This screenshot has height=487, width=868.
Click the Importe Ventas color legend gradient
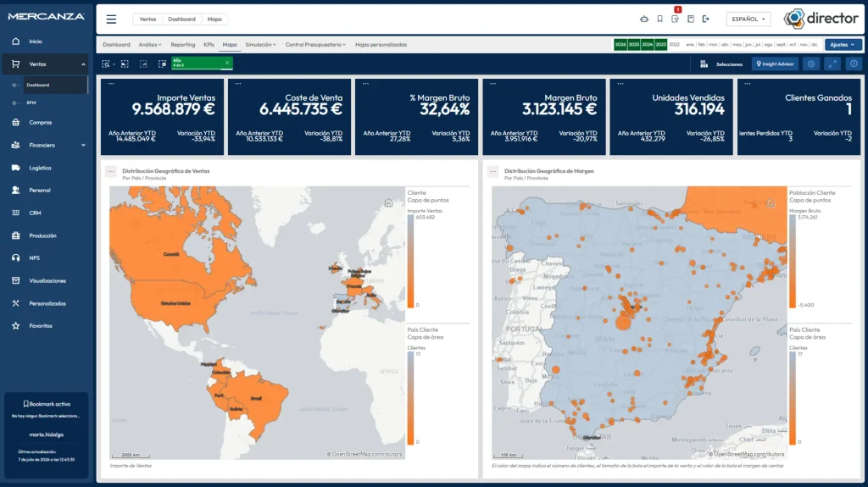(411, 261)
